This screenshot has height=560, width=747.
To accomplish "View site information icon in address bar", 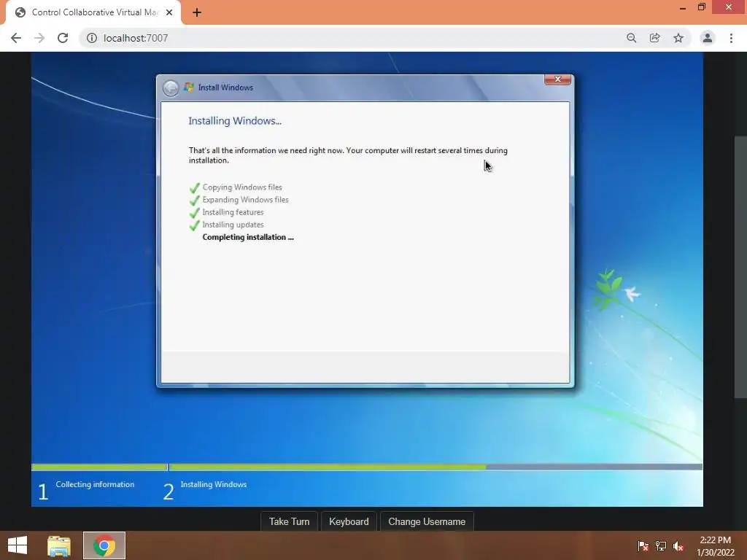I will point(91,38).
